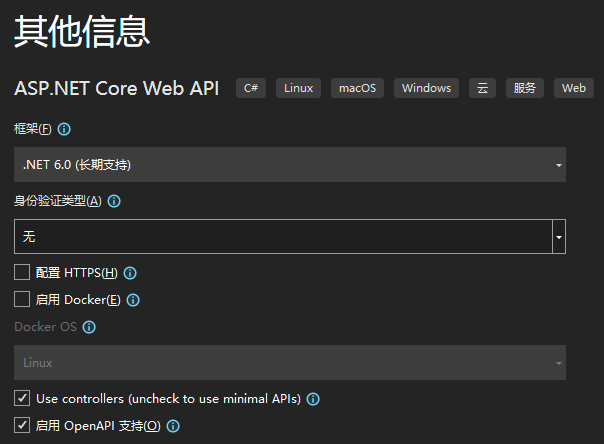Click the Use controllers label text
The height and width of the screenshot is (444, 604).
click(168, 399)
